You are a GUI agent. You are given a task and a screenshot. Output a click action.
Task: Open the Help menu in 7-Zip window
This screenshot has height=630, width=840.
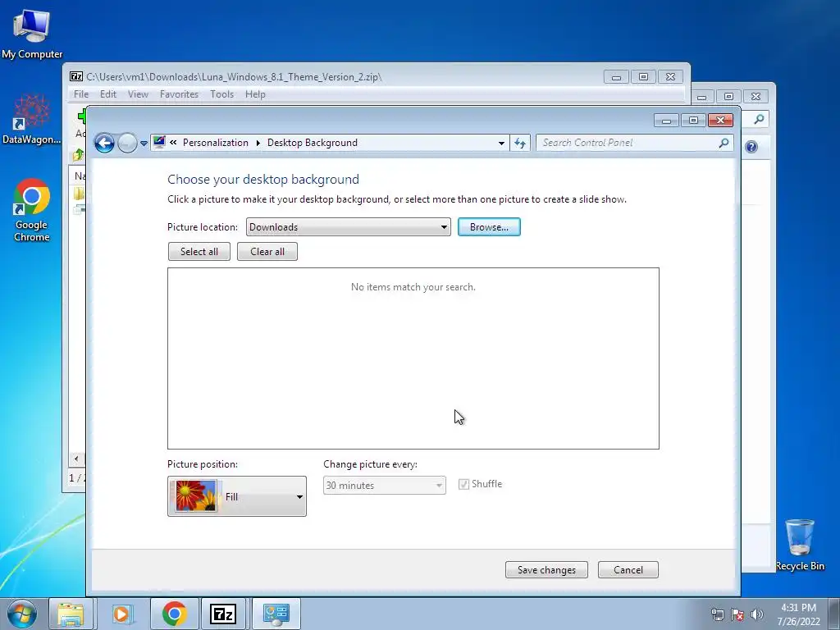(x=255, y=94)
